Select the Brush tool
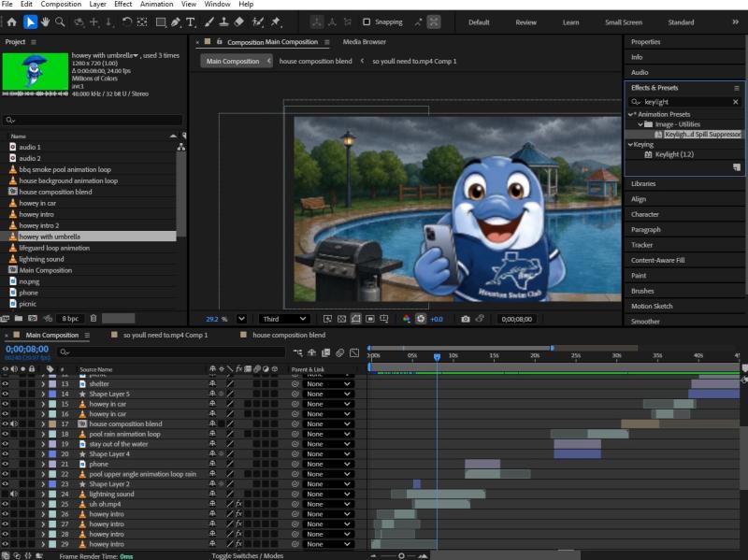Viewport: 748px width, 560px height. (209, 22)
